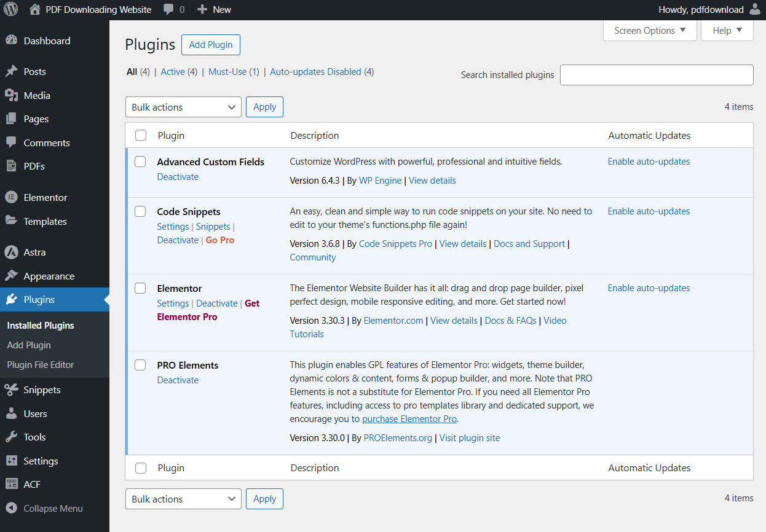
Task: Deactivate the PRO Elements plugin
Action: (178, 380)
